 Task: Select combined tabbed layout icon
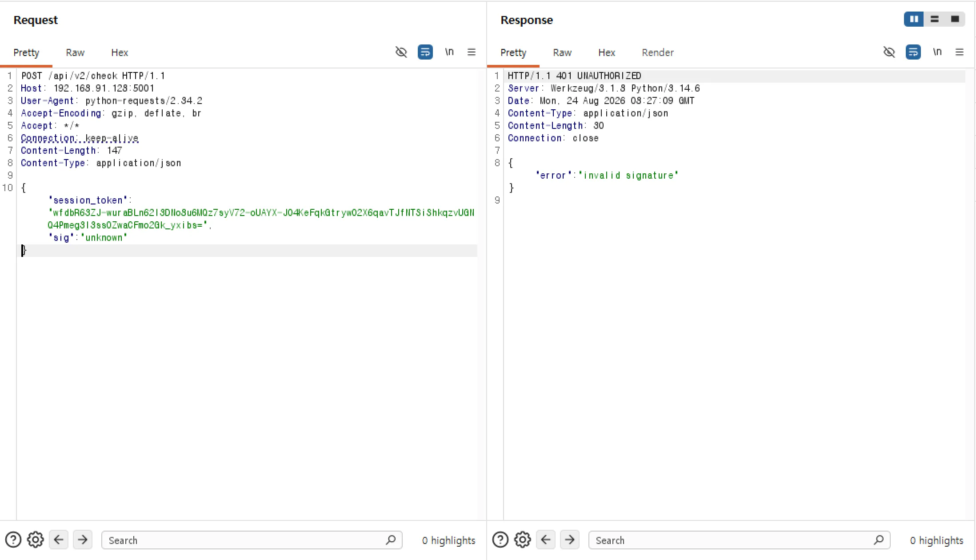pos(955,19)
